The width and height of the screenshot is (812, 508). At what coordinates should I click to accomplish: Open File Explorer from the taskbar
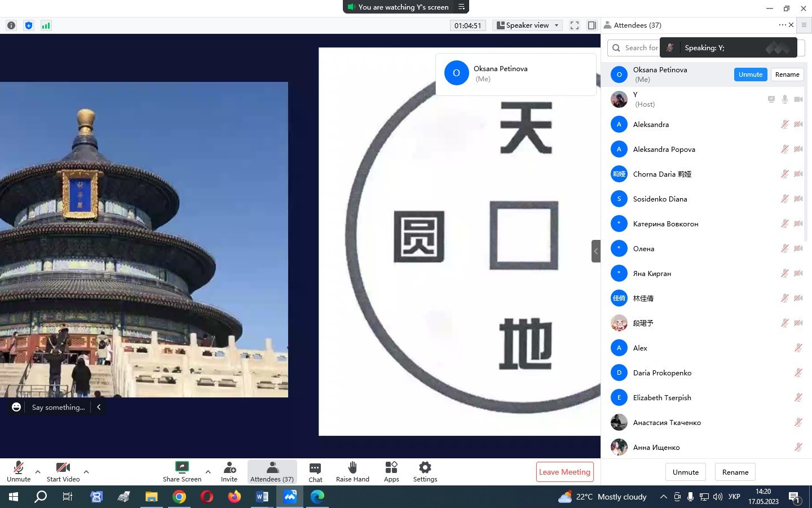152,497
